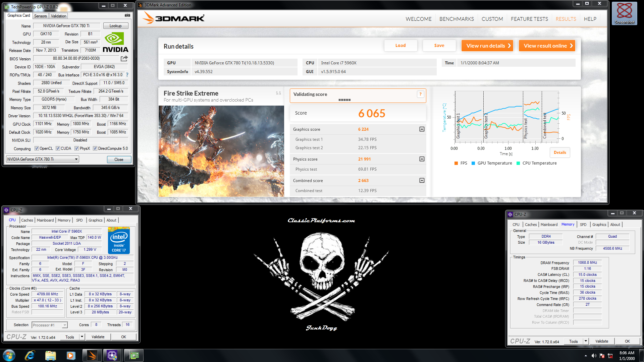Viewport: 644px width, 362px height.
Task: Show hidden tray icons arrow
Action: pyautogui.click(x=586, y=356)
